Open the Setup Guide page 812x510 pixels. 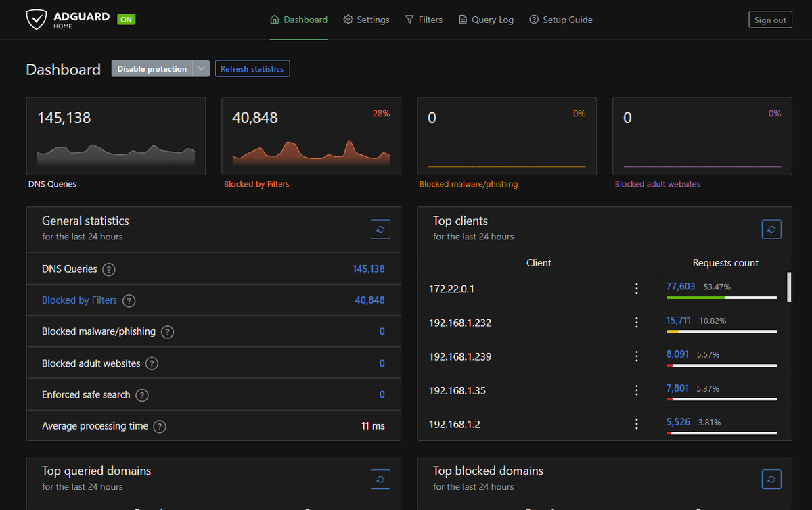point(561,20)
